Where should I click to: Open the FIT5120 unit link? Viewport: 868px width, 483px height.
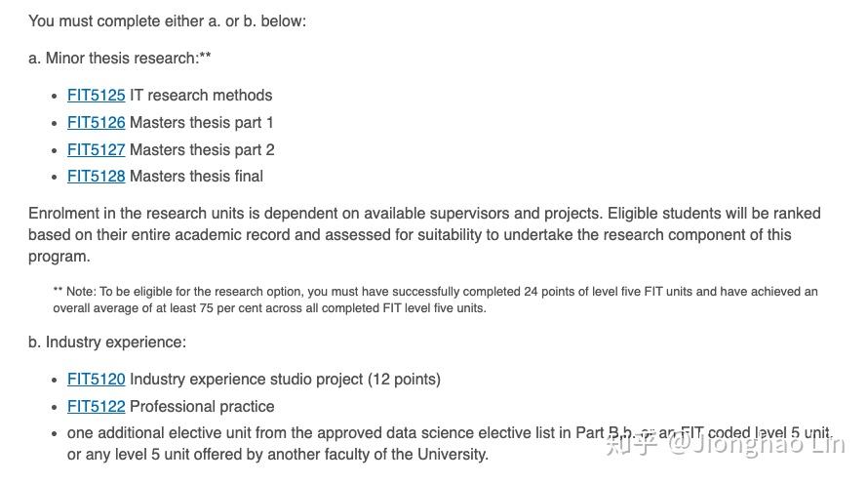pyautogui.click(x=96, y=380)
